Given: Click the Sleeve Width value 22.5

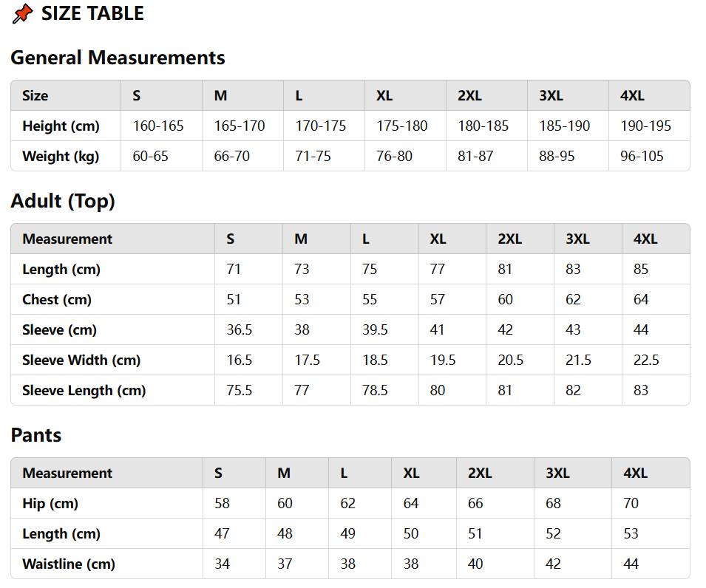Looking at the screenshot, I should [646, 360].
